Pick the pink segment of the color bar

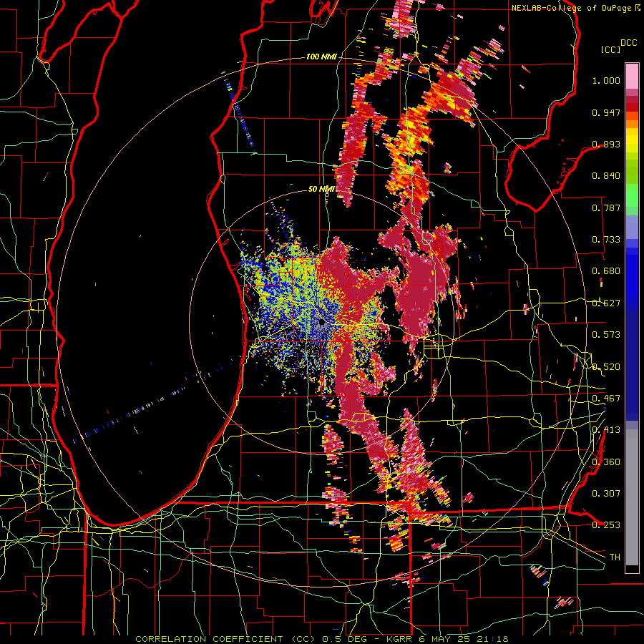point(632,76)
